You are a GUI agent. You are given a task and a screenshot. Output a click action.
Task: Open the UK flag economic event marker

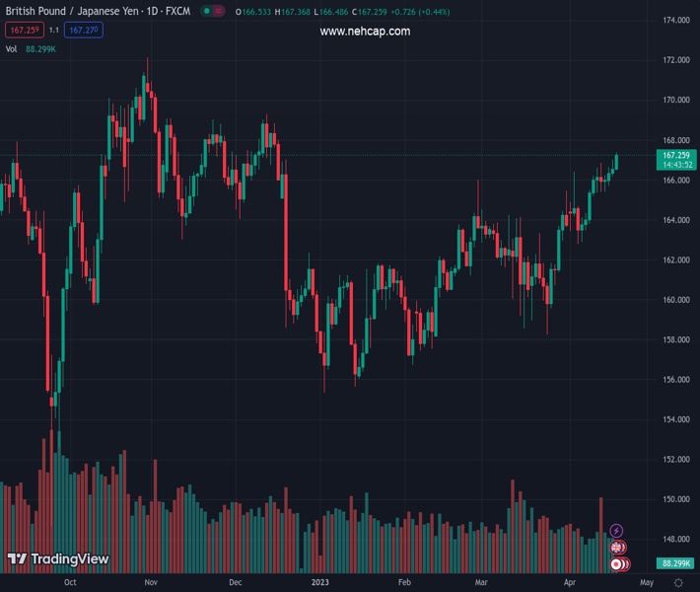617,547
